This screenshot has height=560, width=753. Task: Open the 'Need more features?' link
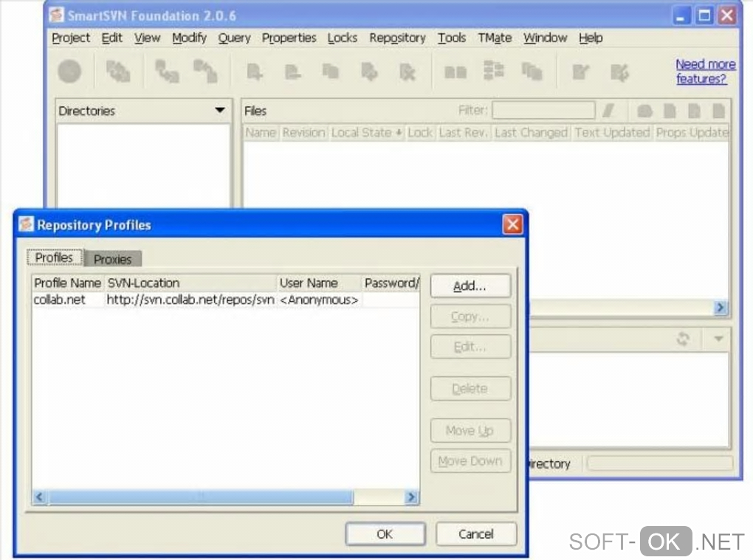pos(705,71)
